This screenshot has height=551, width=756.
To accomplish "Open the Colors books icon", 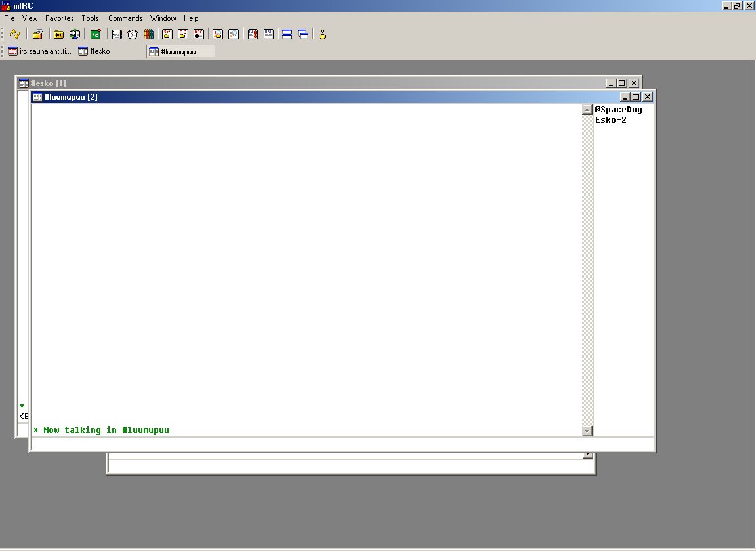I will (x=148, y=34).
